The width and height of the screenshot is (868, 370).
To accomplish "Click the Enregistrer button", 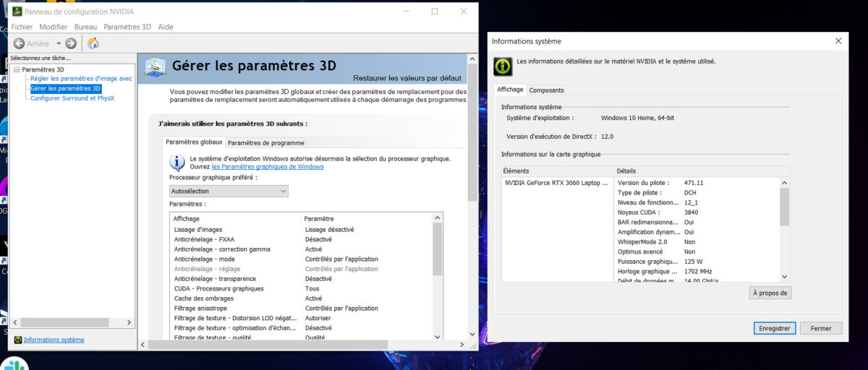I will [x=774, y=328].
